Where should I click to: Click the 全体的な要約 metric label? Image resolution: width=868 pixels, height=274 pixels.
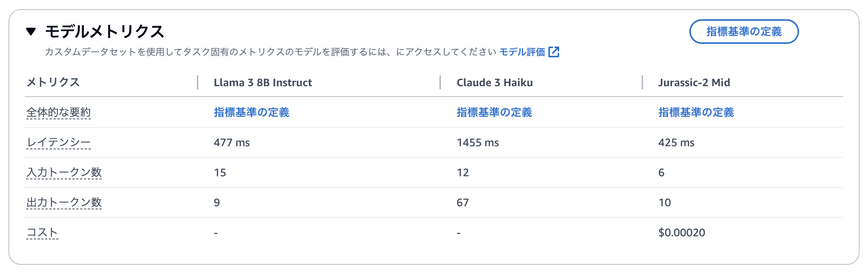click(x=59, y=112)
